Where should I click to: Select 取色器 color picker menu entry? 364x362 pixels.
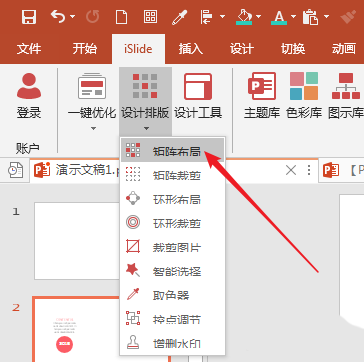[172, 295]
